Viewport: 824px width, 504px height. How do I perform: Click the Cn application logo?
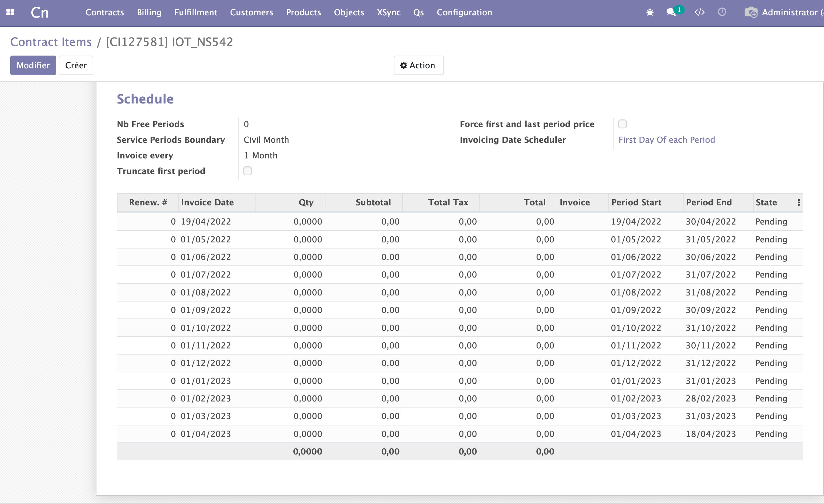coord(40,13)
